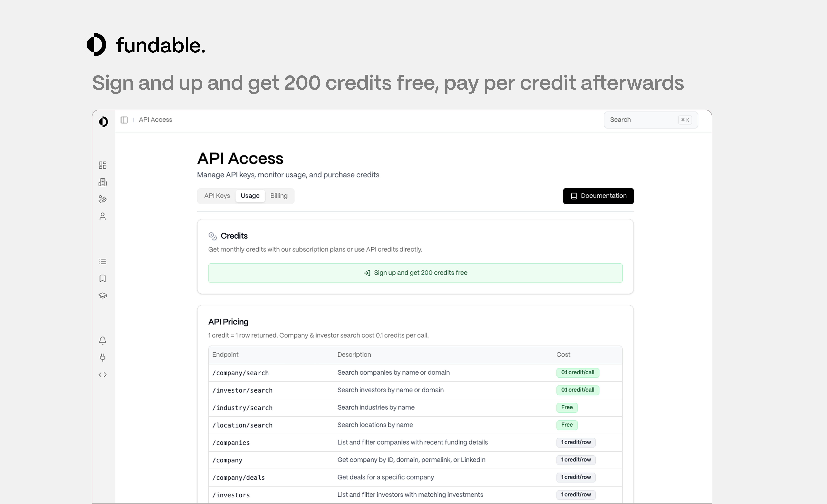
Task: Switch to the API Keys tab
Action: [x=217, y=196]
